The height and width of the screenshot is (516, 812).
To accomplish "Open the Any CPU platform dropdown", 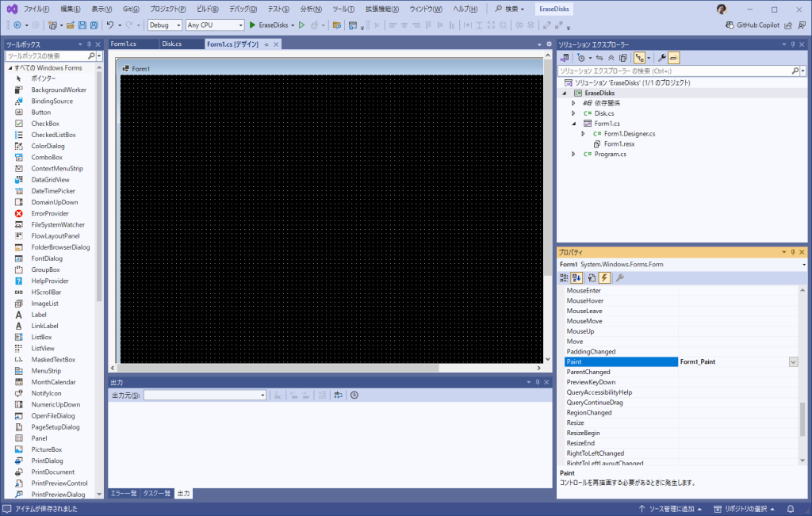I will coord(215,25).
